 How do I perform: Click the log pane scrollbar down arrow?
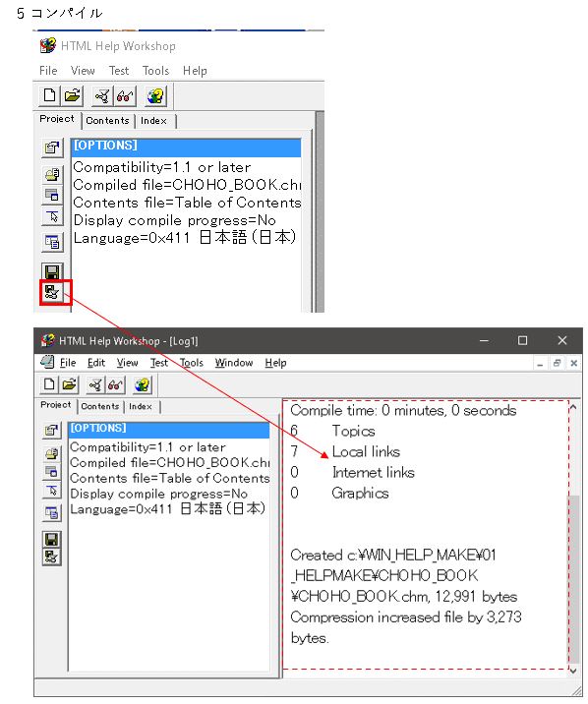573,671
